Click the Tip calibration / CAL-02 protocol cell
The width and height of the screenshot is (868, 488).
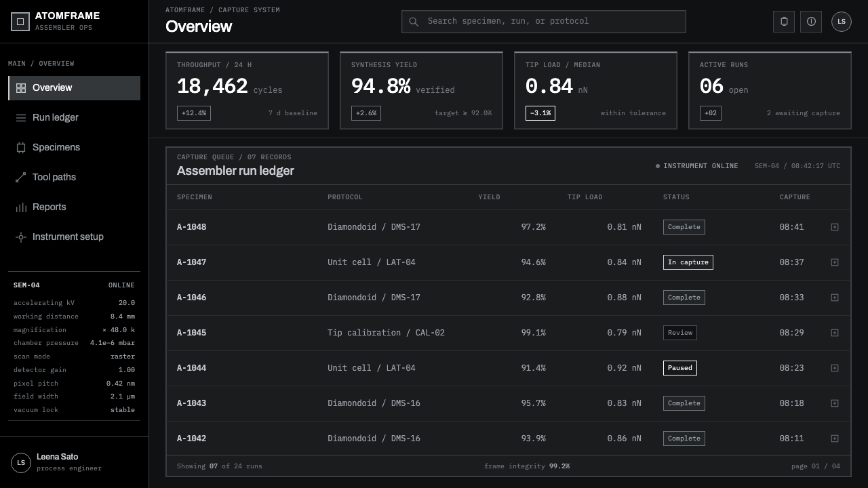[387, 333]
